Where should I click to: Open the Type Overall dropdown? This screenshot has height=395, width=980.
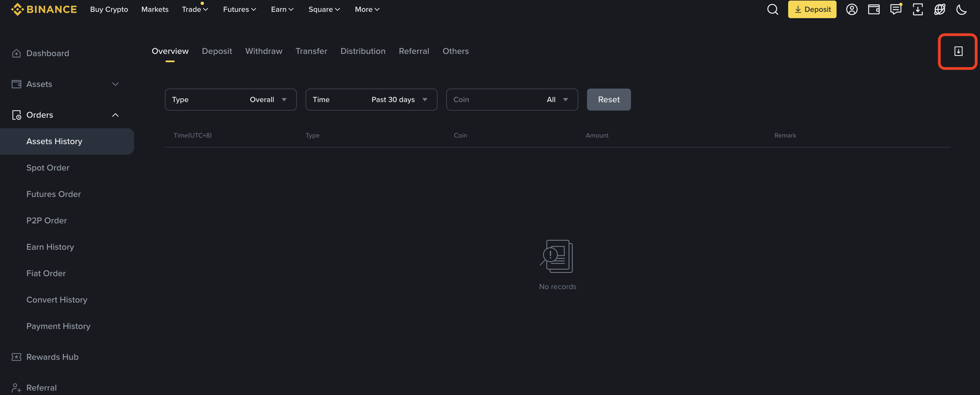point(231,99)
